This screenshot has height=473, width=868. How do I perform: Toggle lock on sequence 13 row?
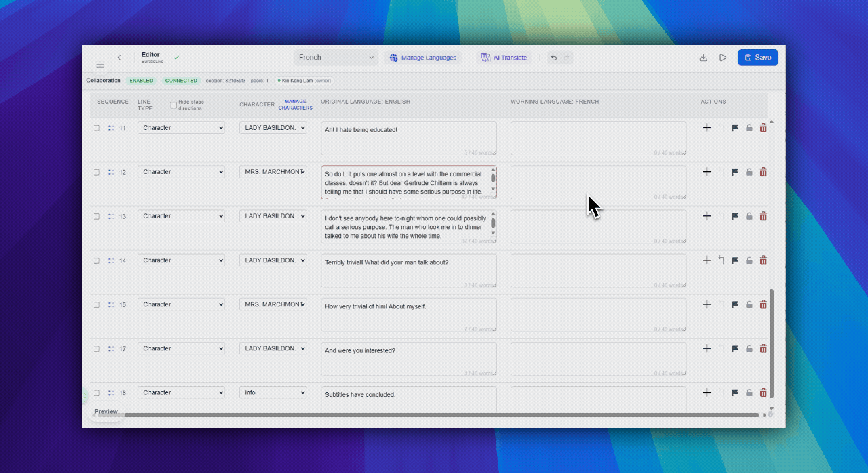click(x=749, y=216)
